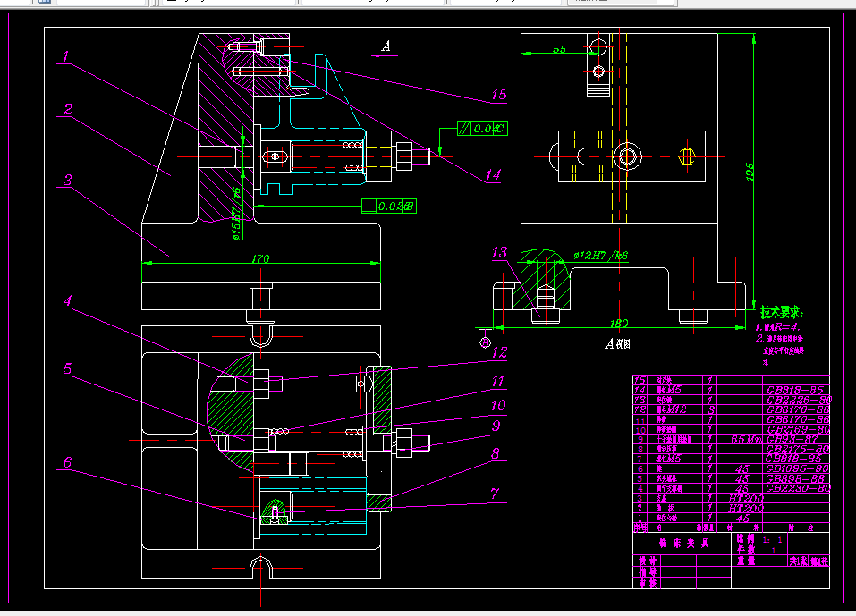Click 'HT200' in parts list row 3

(746, 498)
